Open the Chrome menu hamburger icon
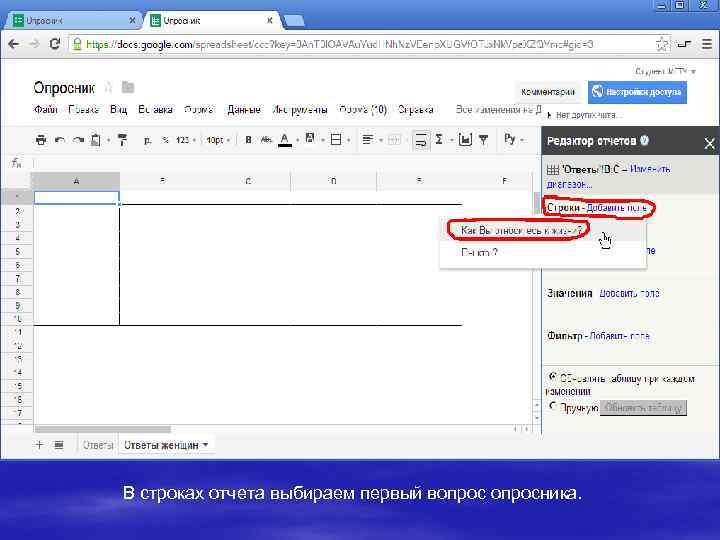 click(x=707, y=44)
